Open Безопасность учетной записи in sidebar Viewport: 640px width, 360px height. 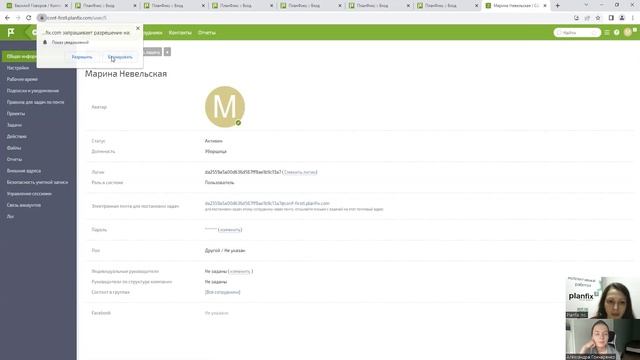tap(38, 182)
